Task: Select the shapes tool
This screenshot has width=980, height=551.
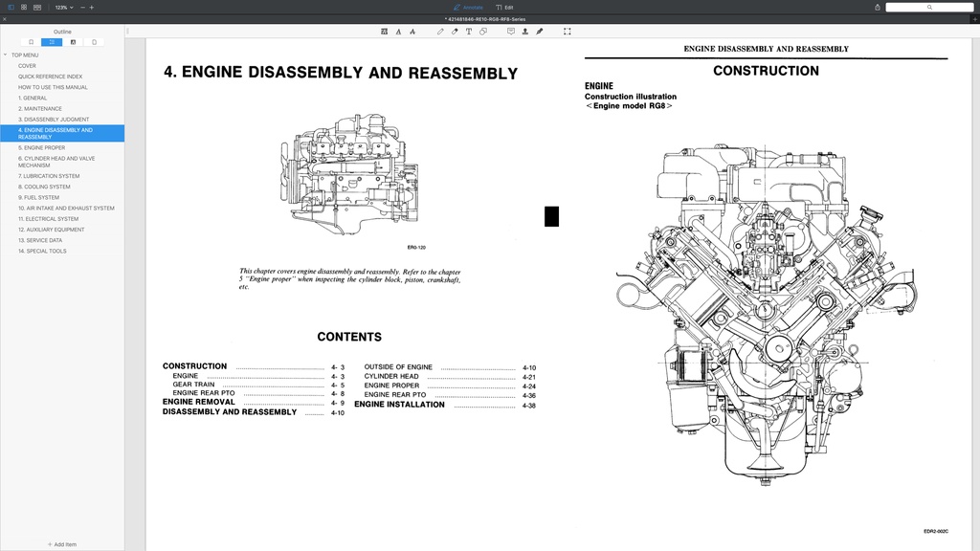Action: [x=483, y=32]
